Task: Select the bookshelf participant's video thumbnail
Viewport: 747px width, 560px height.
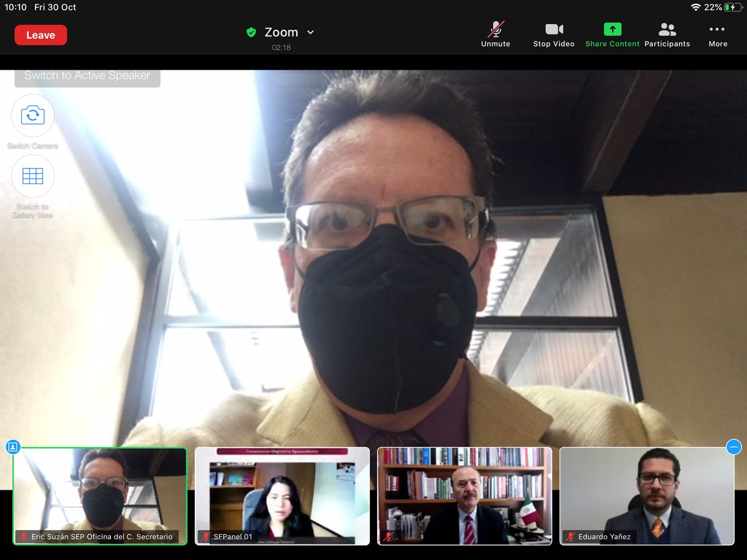Action: point(464,496)
